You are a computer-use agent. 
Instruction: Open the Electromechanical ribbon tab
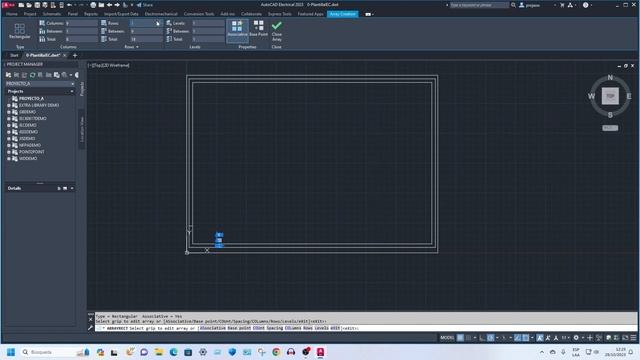161,14
